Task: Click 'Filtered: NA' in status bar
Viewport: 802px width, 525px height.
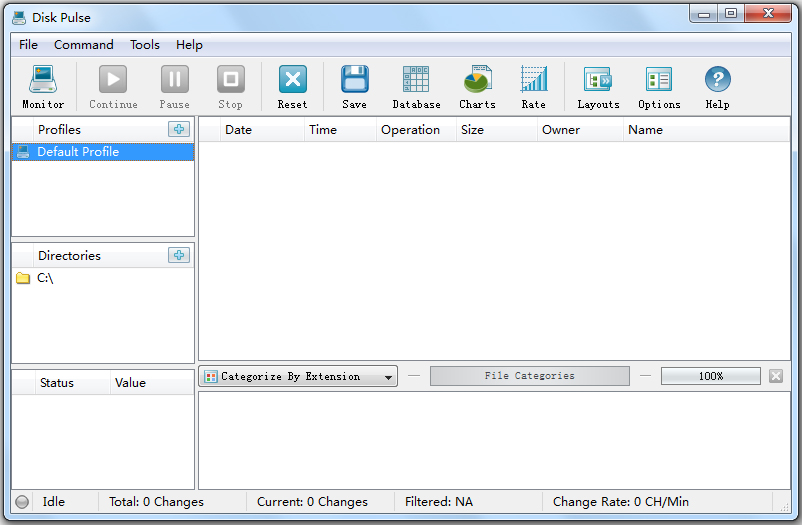Action: (439, 502)
